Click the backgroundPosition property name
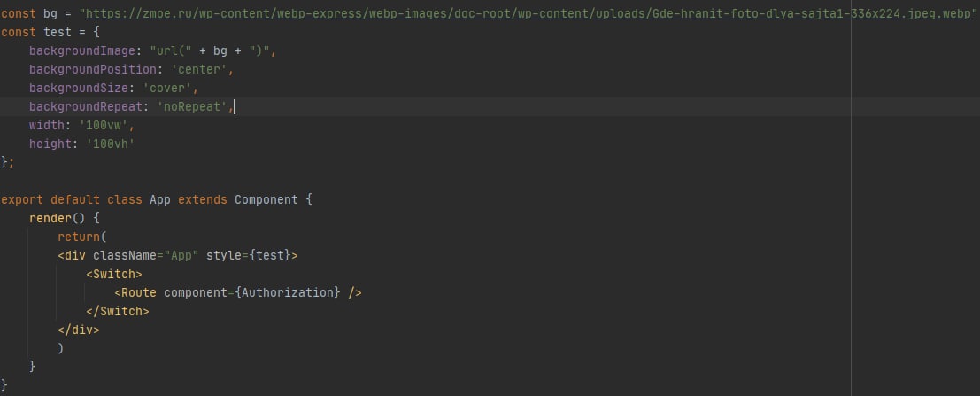 (x=92, y=69)
